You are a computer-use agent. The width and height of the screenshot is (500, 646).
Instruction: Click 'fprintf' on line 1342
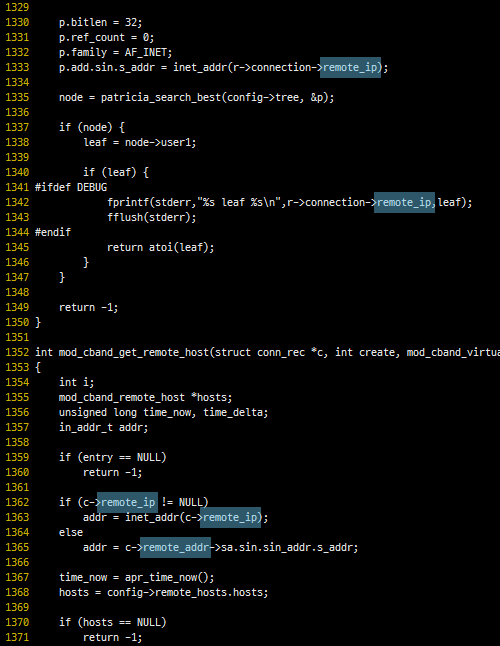click(128, 202)
